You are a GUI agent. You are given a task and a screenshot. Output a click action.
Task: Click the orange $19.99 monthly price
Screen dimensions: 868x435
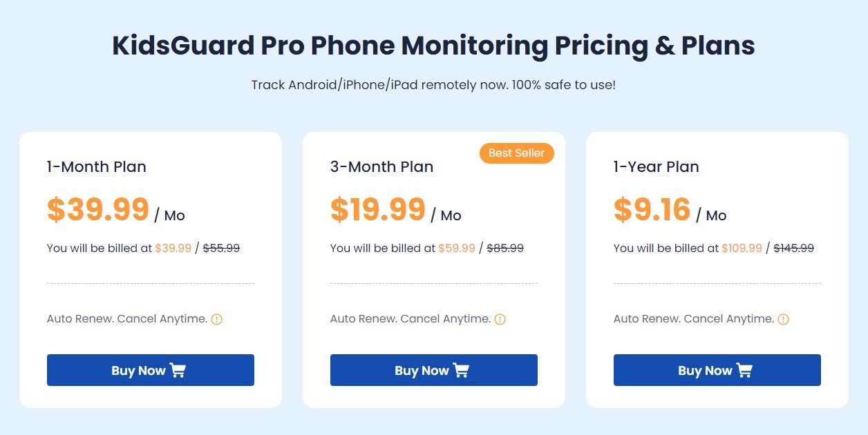tap(377, 209)
